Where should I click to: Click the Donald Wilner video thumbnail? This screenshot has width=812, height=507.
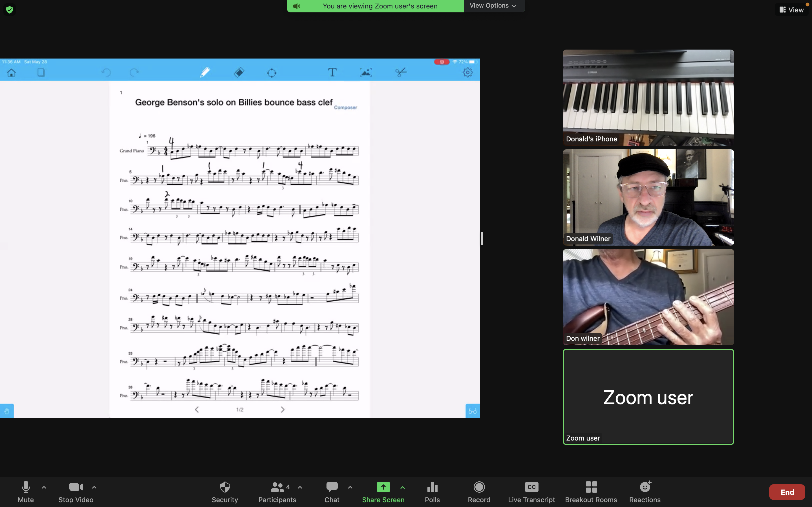pyautogui.click(x=648, y=197)
